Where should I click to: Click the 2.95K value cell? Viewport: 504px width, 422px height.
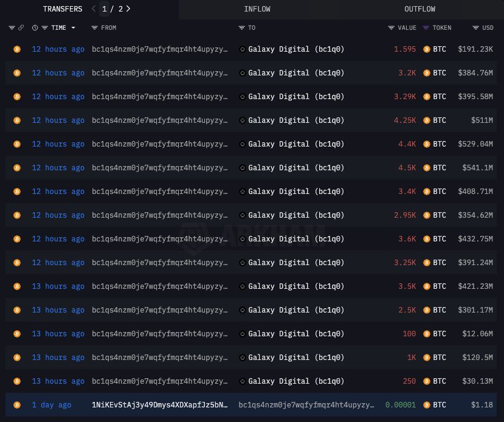click(405, 215)
